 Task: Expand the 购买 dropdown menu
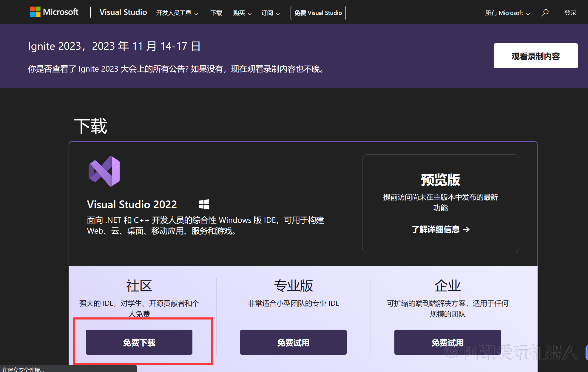pyautogui.click(x=242, y=13)
